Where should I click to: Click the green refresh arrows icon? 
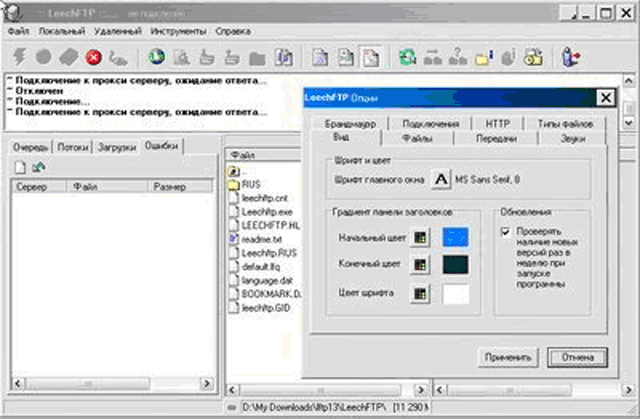(x=407, y=57)
